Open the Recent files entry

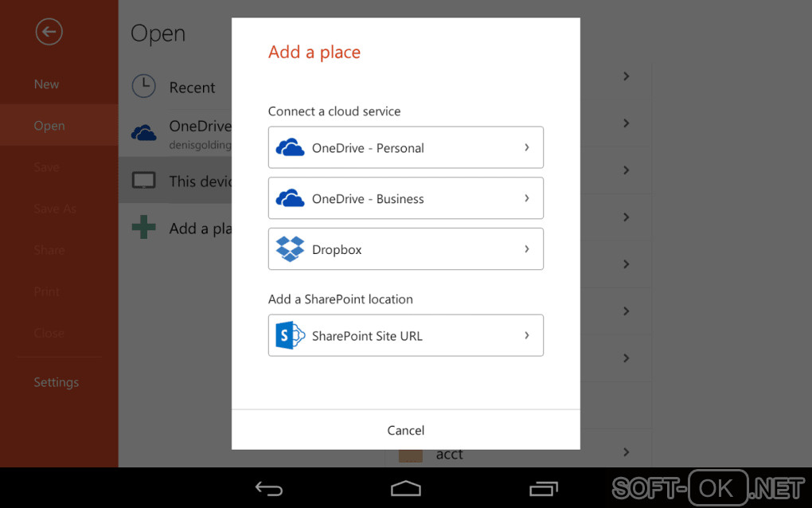point(175,86)
